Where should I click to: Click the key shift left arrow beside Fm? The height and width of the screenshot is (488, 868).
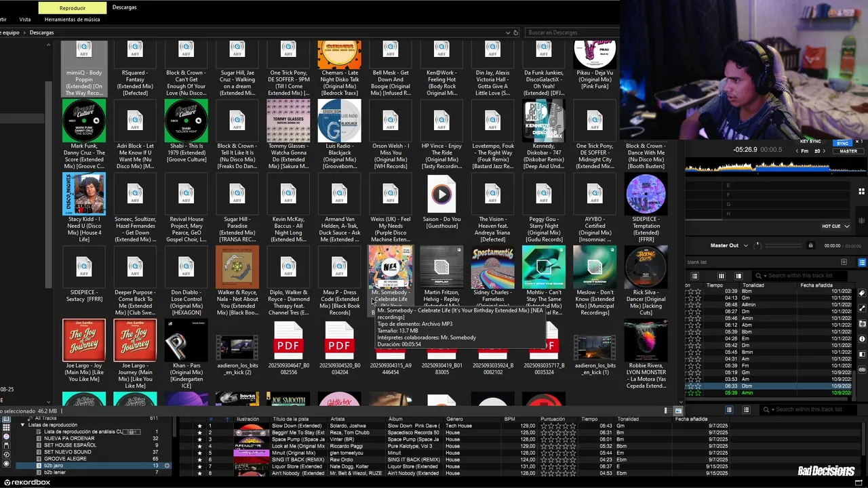pos(797,151)
